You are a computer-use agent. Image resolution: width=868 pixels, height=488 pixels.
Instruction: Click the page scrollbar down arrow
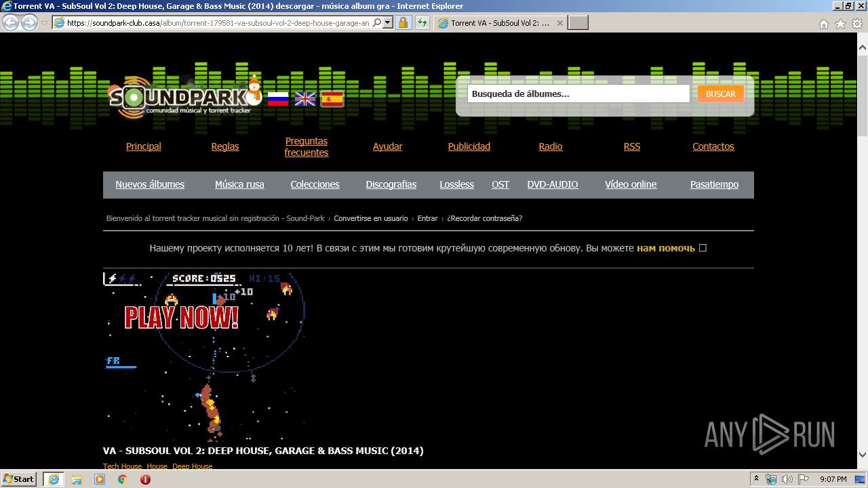coord(862,455)
